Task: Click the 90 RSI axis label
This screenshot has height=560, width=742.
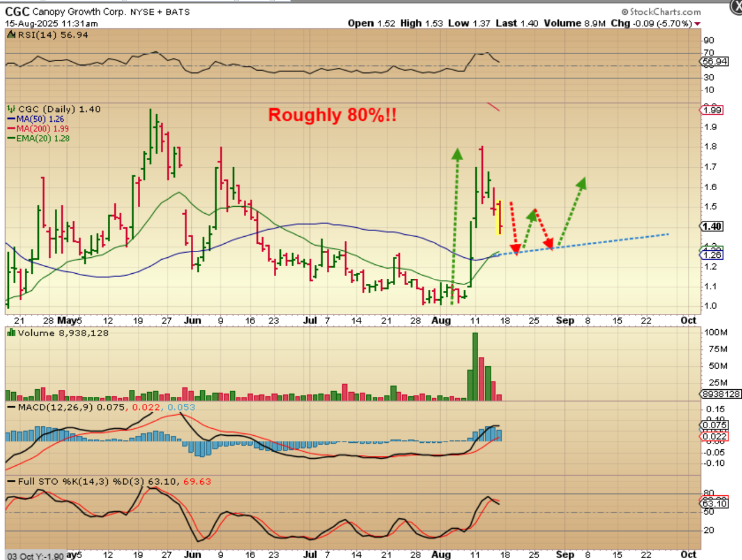Action: 708,40
